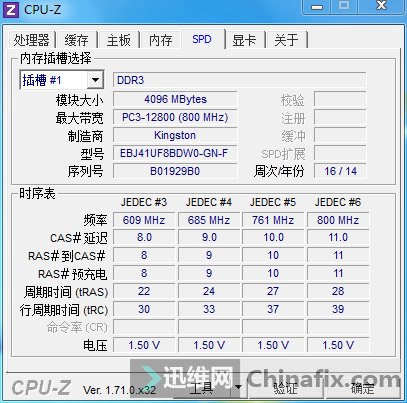This screenshot has height=403, width=407.
Task: Open the 处理器 tab
Action: 31,40
